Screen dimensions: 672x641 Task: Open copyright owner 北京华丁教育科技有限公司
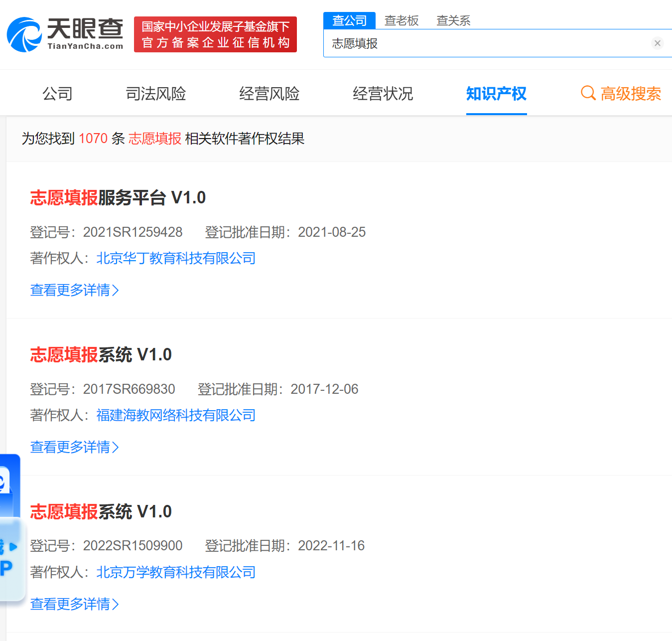[x=176, y=258]
